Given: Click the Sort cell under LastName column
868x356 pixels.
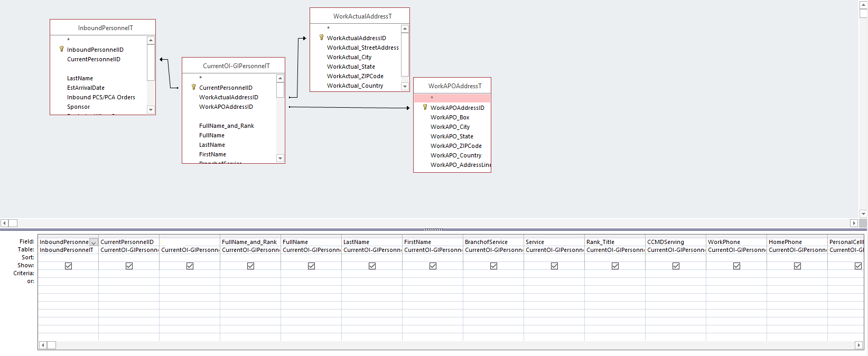Looking at the screenshot, I should 371,257.
